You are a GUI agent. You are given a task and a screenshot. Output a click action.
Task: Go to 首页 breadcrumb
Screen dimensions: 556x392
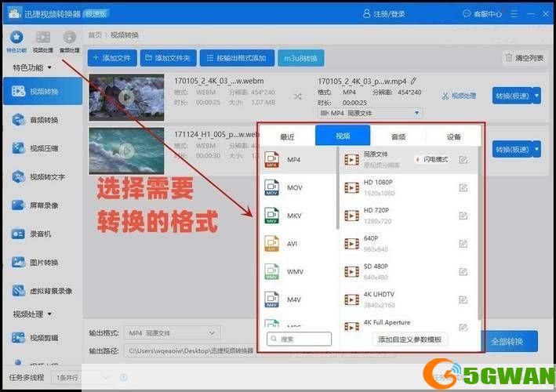(x=95, y=34)
